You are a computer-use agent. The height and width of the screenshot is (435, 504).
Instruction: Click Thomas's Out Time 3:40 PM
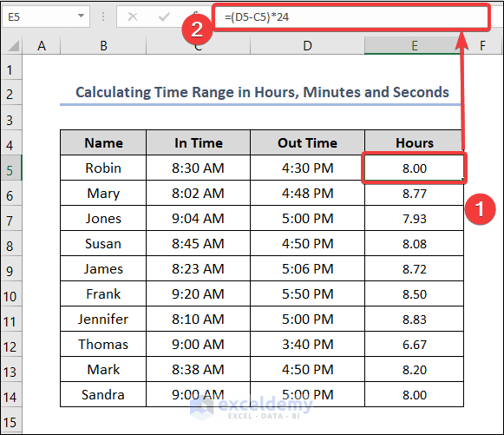point(307,344)
